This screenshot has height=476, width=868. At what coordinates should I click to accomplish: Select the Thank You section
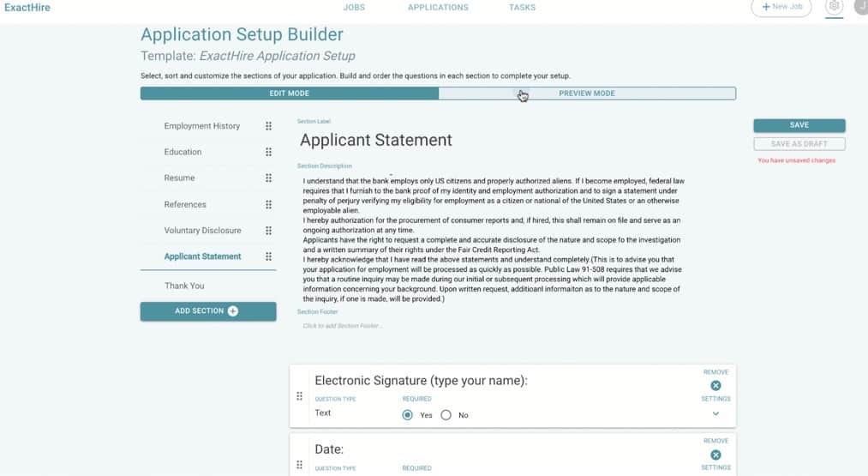click(x=184, y=286)
